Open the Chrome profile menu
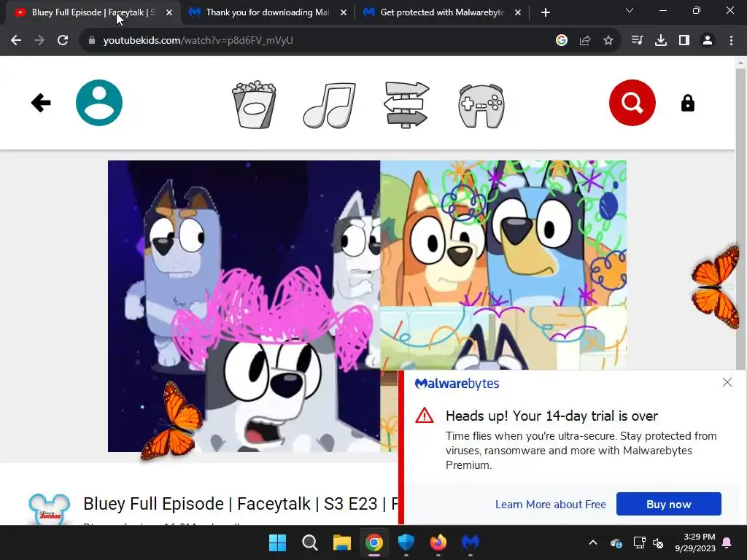Screen dimensions: 747x560 [708, 41]
